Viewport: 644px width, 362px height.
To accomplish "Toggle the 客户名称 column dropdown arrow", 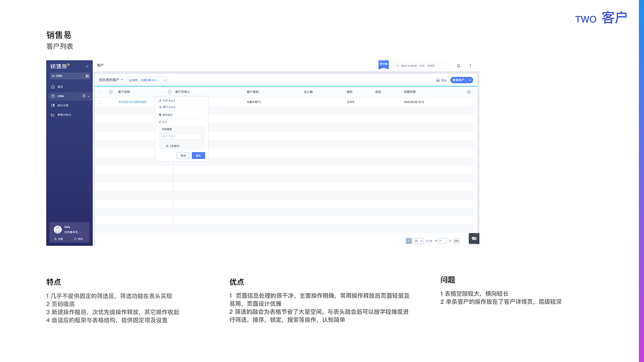I will coord(170,92).
